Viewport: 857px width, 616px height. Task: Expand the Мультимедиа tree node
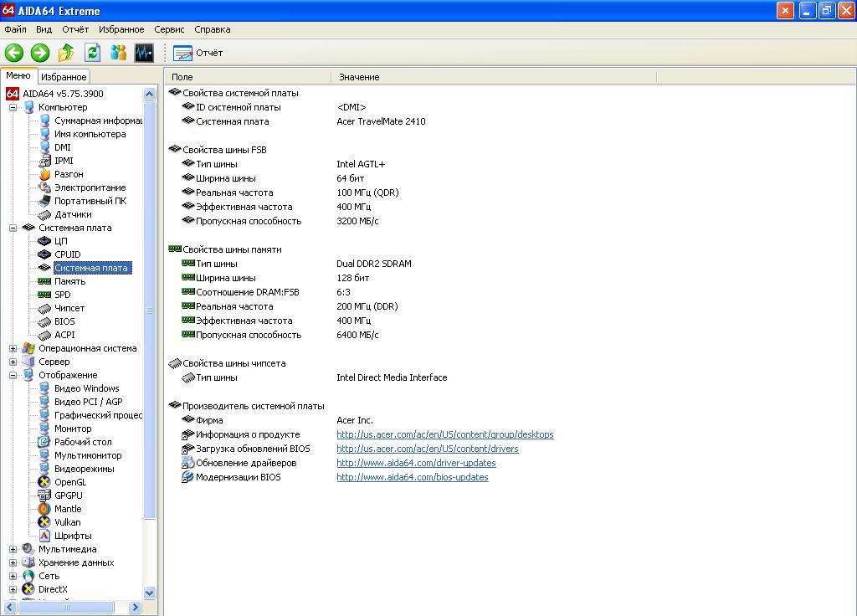point(13,549)
